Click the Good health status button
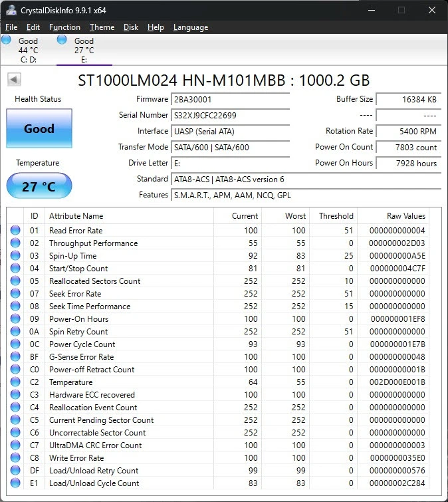This screenshot has width=448, height=502. click(x=39, y=128)
